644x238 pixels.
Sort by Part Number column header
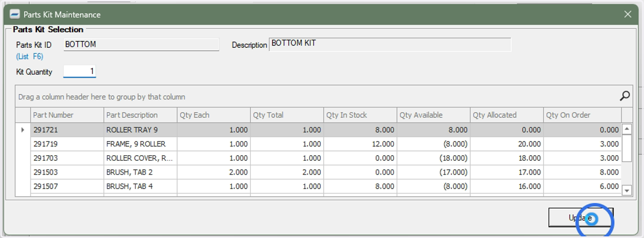pyautogui.click(x=67, y=115)
